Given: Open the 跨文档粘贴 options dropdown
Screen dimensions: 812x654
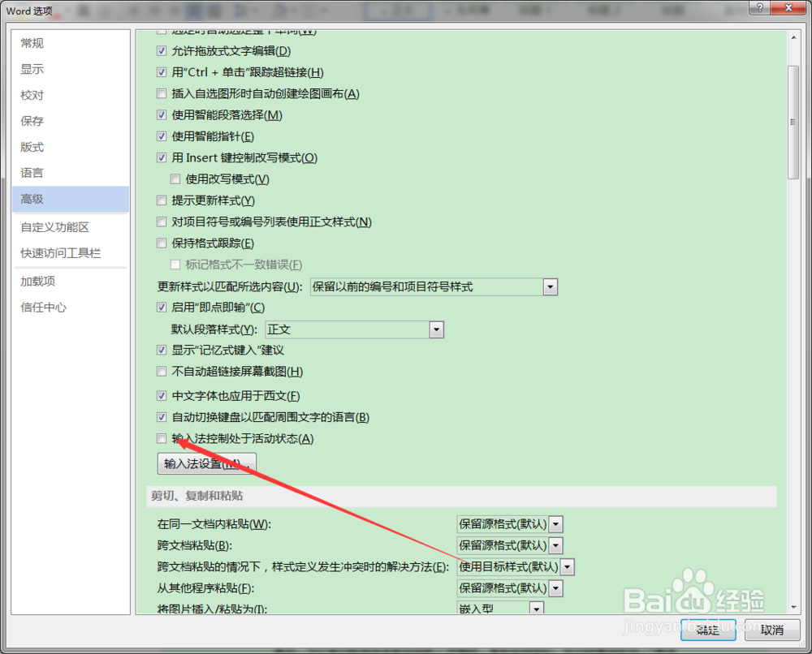Looking at the screenshot, I should [555, 545].
